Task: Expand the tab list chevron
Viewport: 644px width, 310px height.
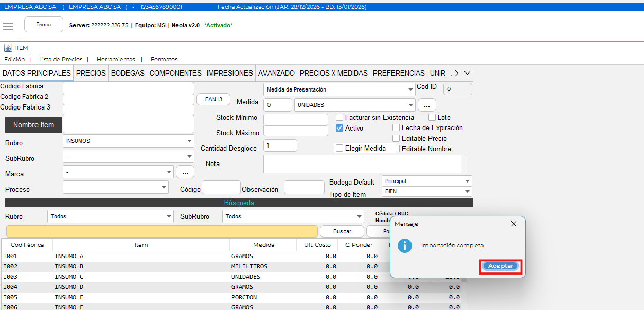Action: [467, 73]
